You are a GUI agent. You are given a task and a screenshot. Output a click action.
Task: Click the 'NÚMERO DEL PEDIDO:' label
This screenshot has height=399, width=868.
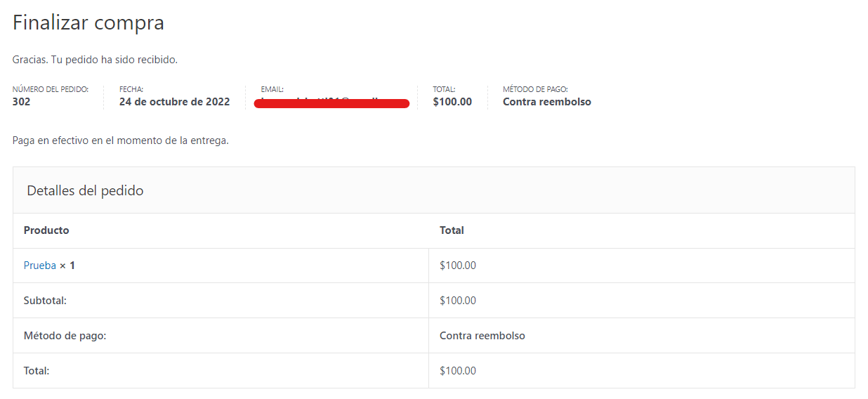click(x=51, y=89)
